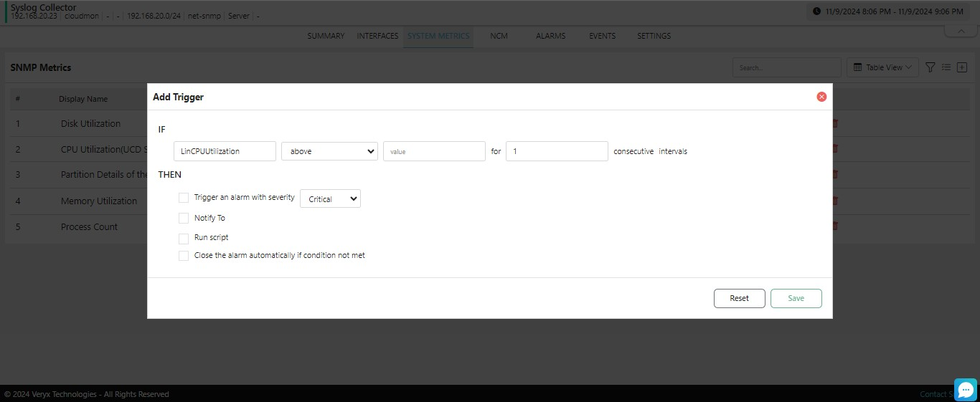Click the Reset button
The image size is (980, 402).
(x=739, y=298)
